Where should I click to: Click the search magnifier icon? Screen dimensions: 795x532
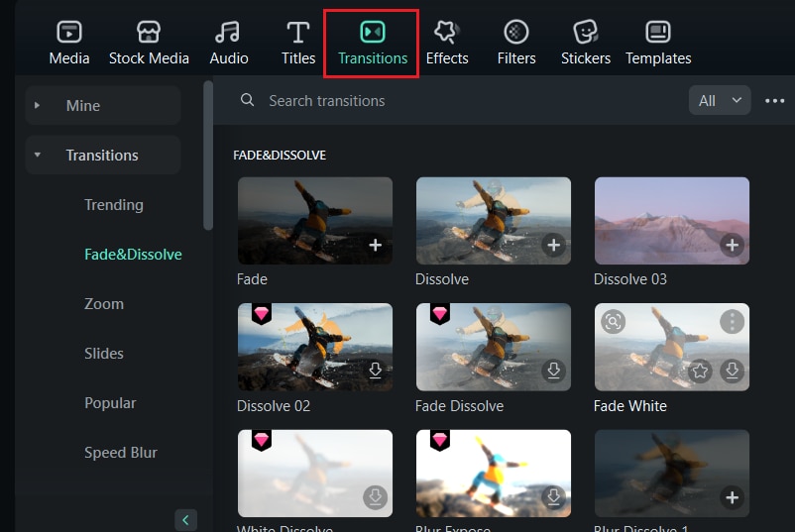247,100
